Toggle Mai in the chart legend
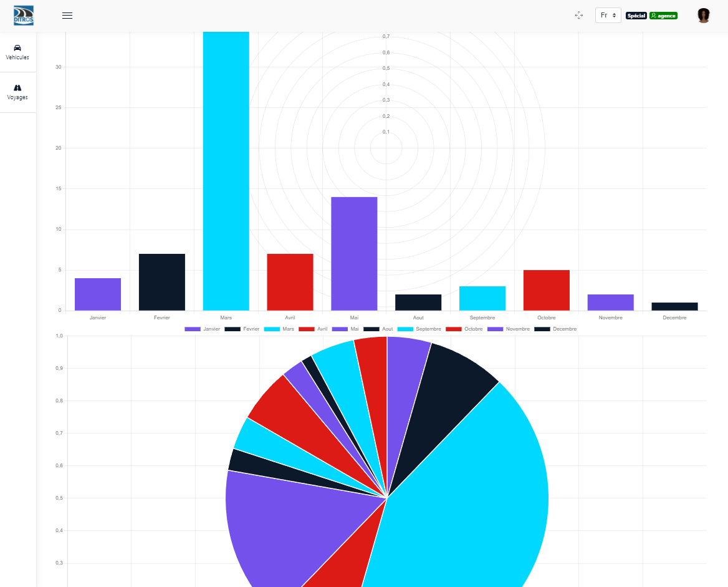 point(345,329)
